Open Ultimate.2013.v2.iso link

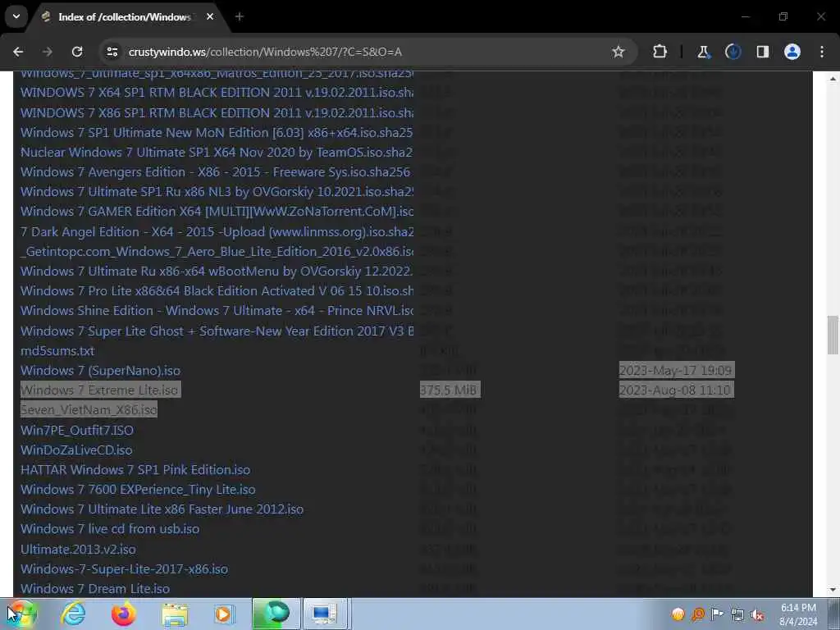tap(78, 550)
